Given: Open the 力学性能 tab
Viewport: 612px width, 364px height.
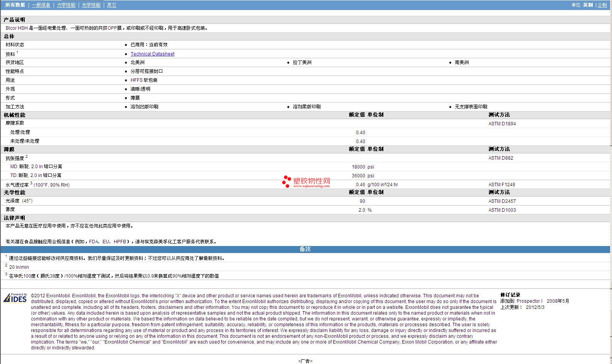Looking at the screenshot, I should (66, 5).
